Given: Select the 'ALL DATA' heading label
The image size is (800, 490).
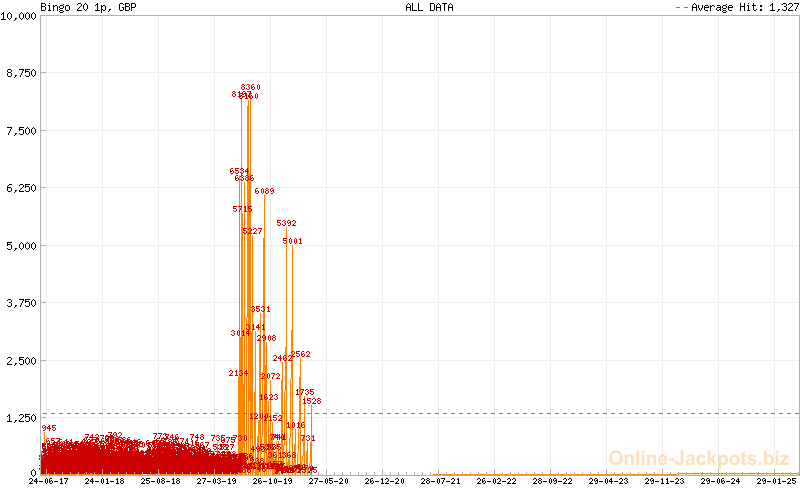Looking at the screenshot, I should click(x=429, y=7).
